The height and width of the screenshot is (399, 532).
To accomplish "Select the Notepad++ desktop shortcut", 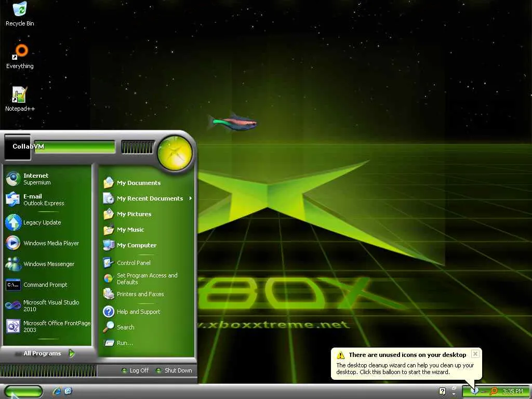I will [20, 99].
